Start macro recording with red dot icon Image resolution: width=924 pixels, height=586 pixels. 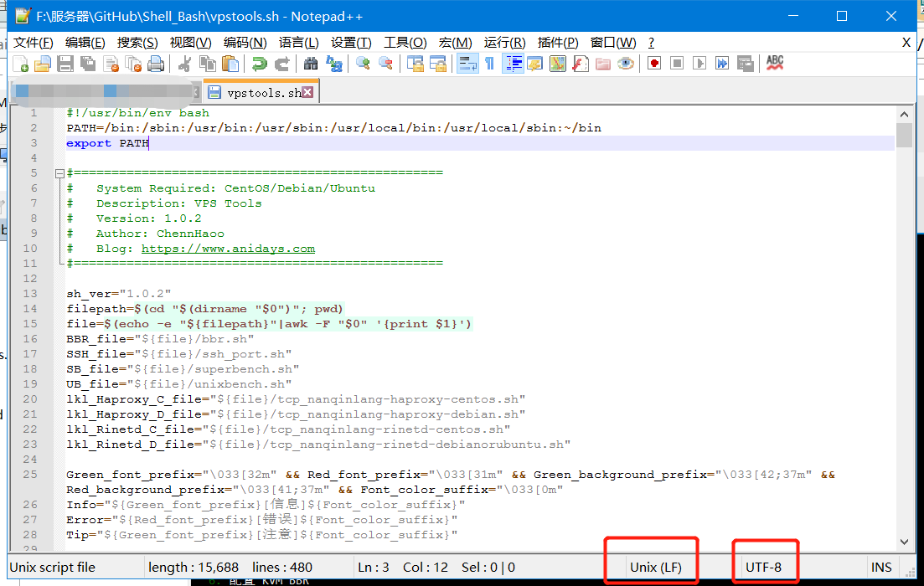tap(654, 64)
